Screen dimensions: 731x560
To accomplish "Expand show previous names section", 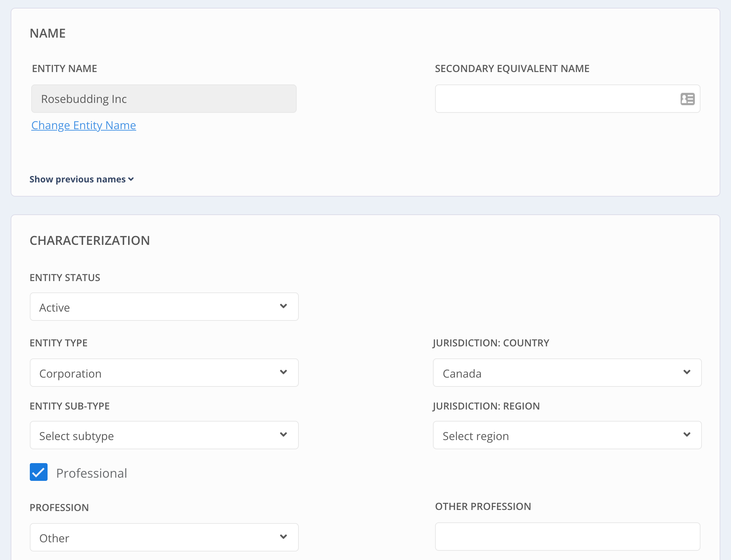I will pyautogui.click(x=82, y=179).
